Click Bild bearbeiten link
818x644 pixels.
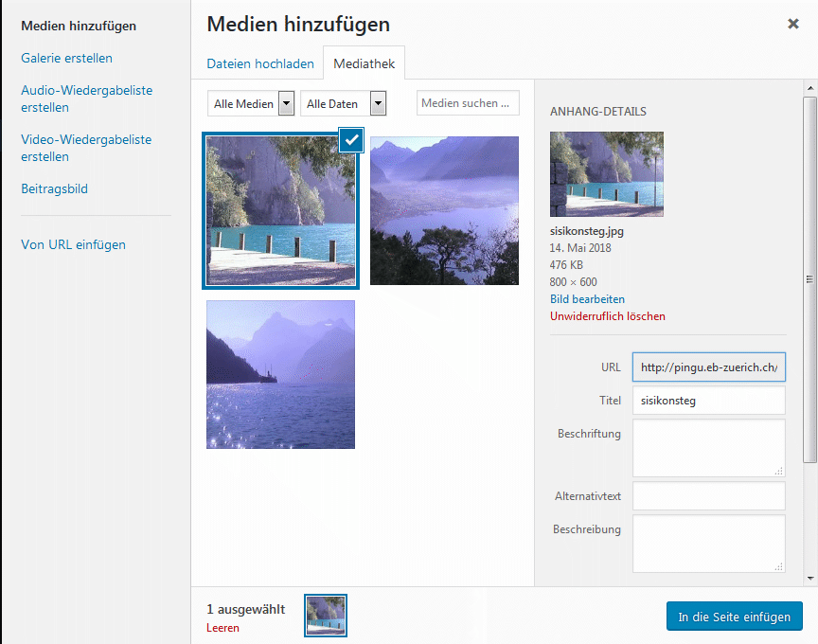pyautogui.click(x=587, y=299)
